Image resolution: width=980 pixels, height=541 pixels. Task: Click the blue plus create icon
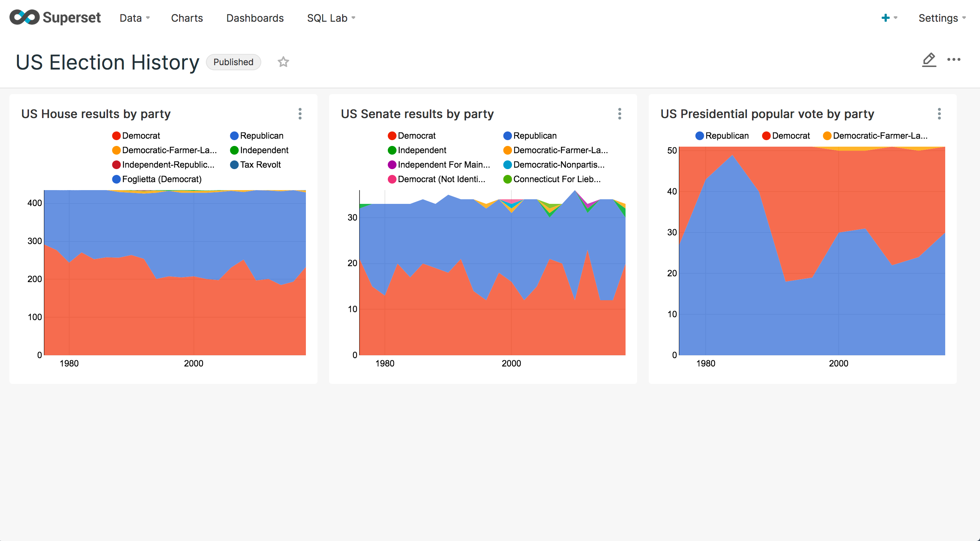click(x=885, y=18)
